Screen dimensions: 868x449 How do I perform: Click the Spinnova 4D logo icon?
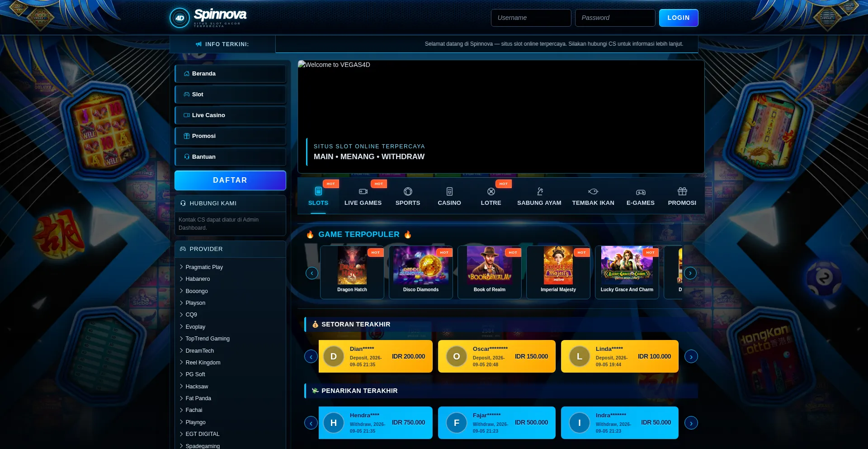179,18
